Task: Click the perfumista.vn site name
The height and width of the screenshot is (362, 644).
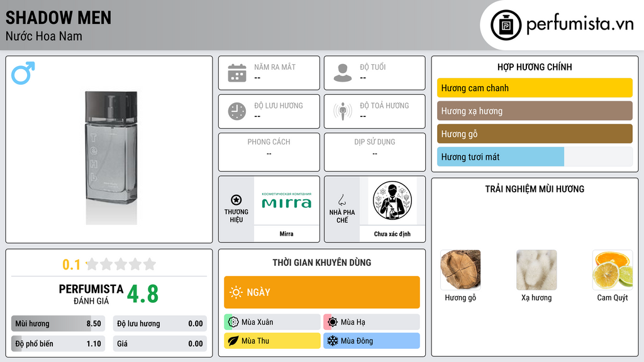Action: click(580, 25)
